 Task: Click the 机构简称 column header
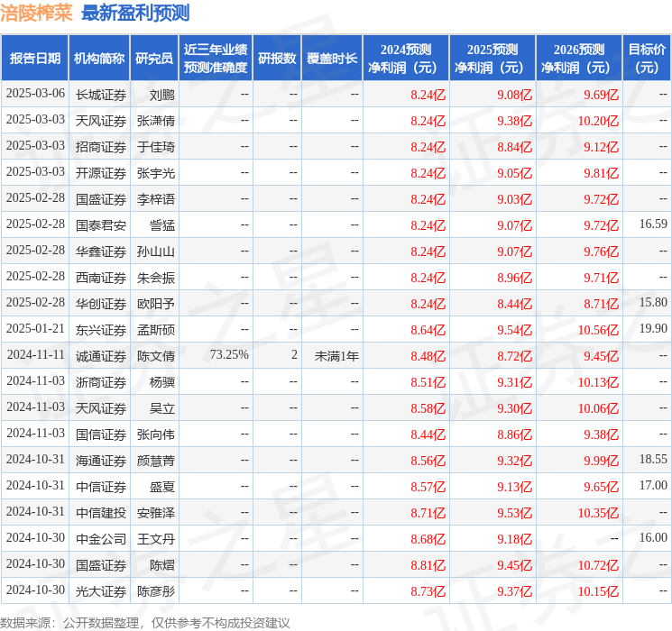[x=99, y=59]
